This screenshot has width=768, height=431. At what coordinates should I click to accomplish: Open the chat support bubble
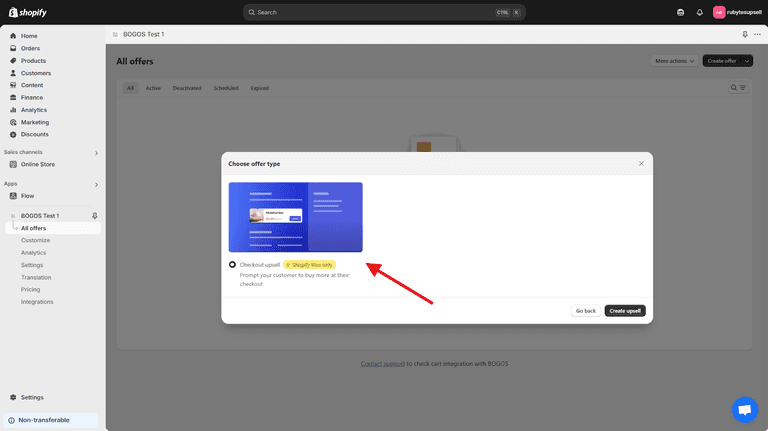coord(744,410)
